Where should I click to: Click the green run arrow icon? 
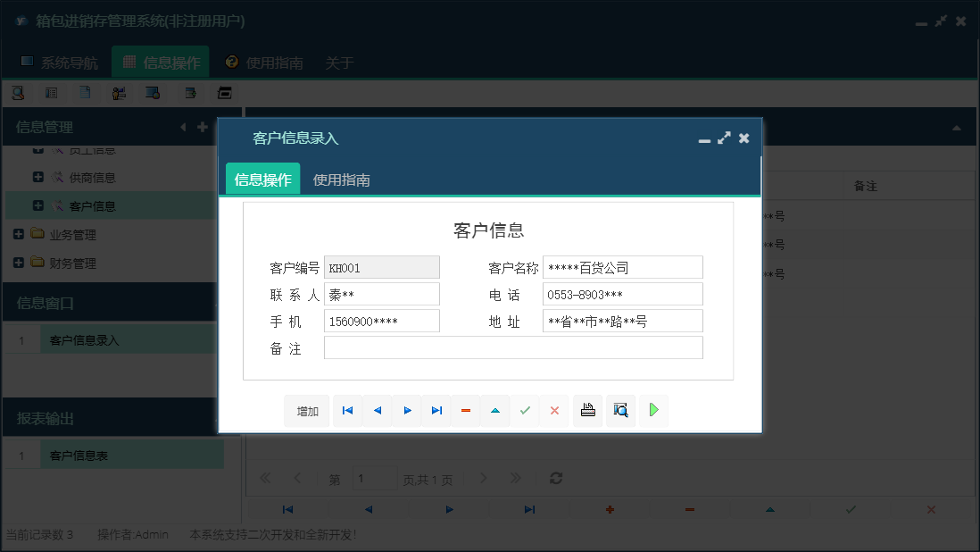[653, 410]
